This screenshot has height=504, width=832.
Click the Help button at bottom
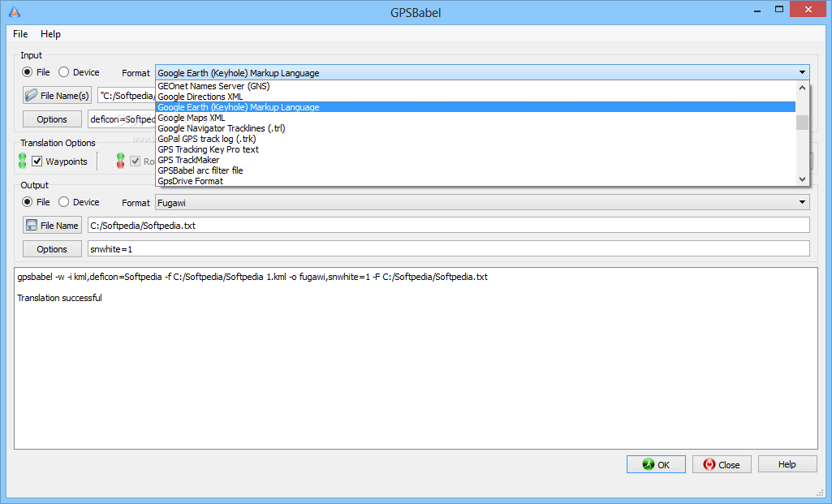[x=787, y=464]
